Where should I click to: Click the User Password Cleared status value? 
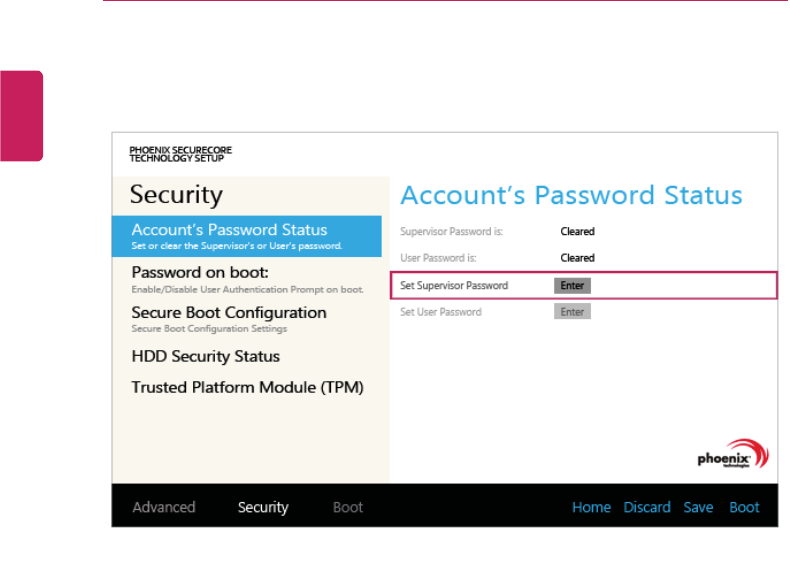point(577,258)
